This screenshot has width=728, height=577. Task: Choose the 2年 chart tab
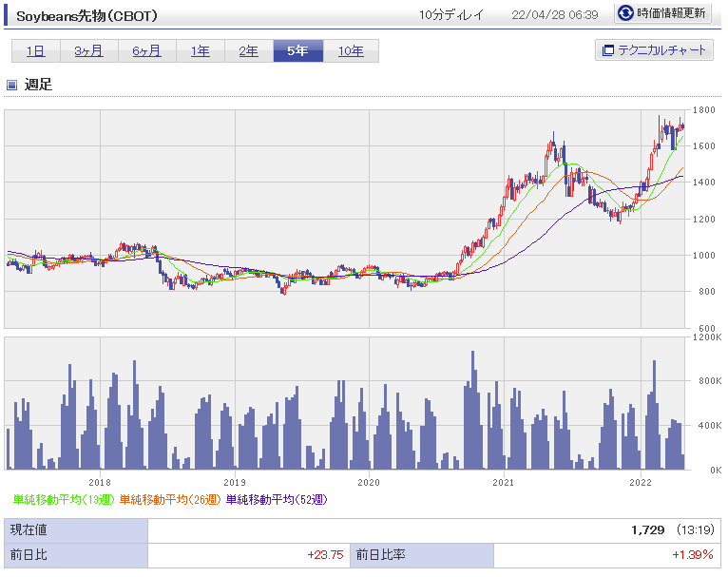coord(249,50)
